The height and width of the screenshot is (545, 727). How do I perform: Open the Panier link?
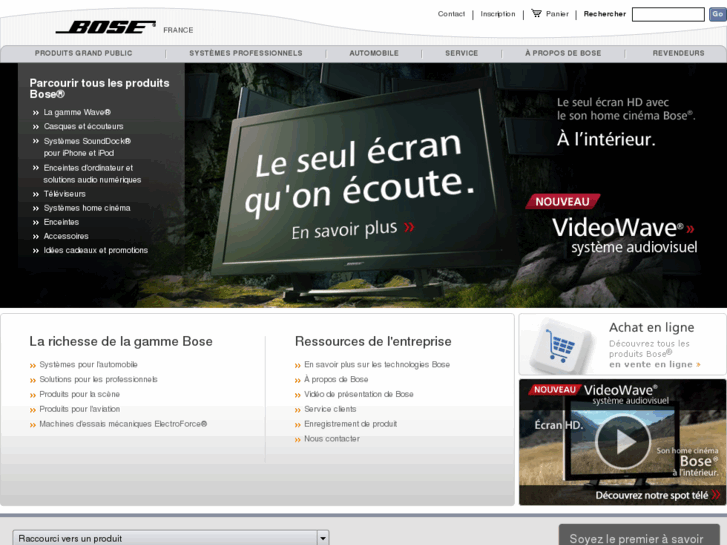click(557, 14)
